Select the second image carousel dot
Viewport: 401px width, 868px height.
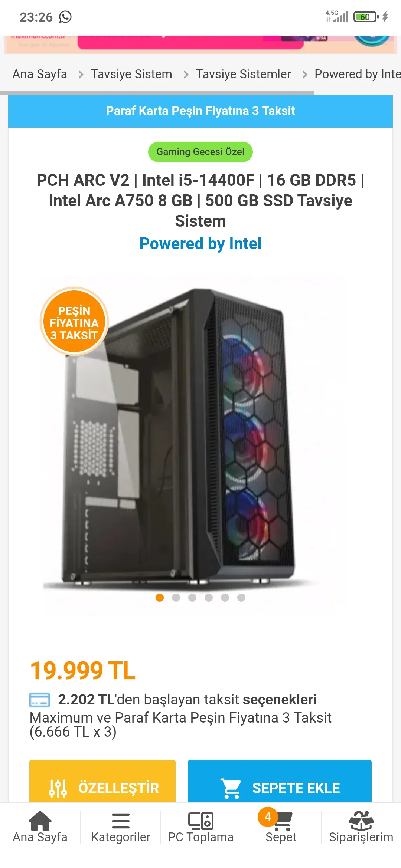(176, 597)
